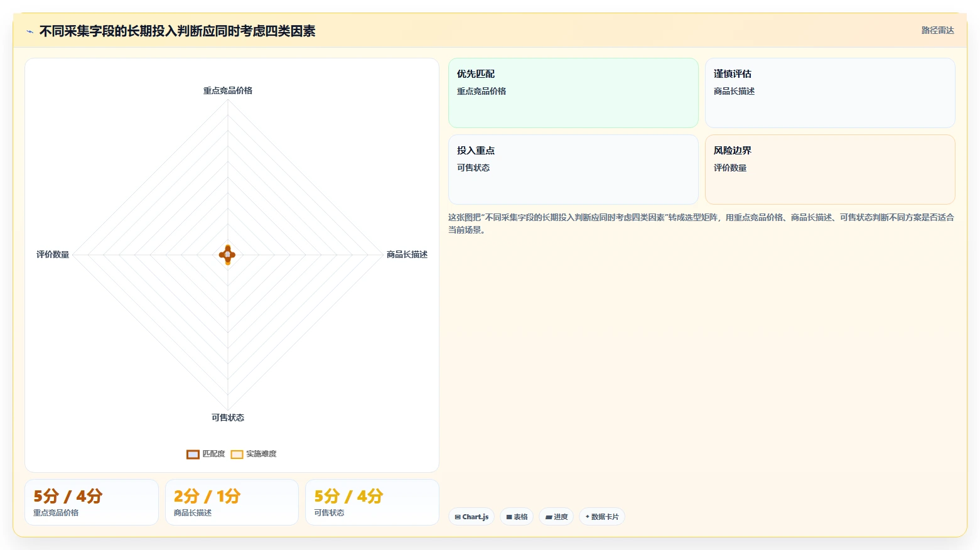This screenshot has height=550, width=980.
Task: Click the description paragraph starting 这张图把
Action: tap(701, 224)
